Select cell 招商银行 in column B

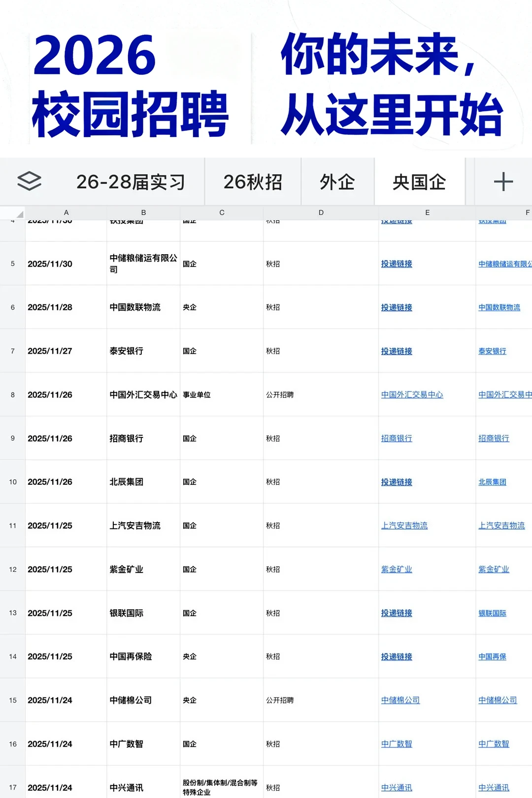click(143, 438)
